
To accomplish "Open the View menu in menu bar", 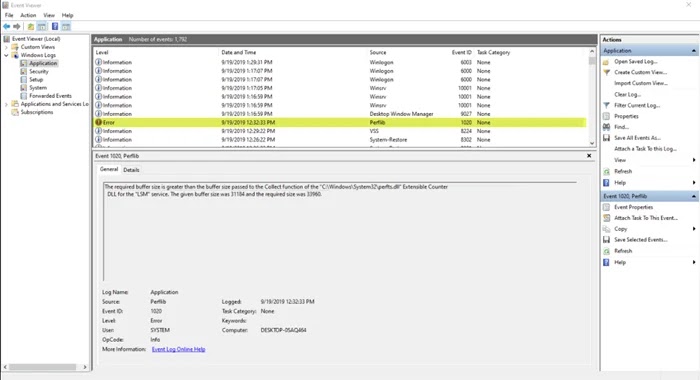I will [x=49, y=15].
